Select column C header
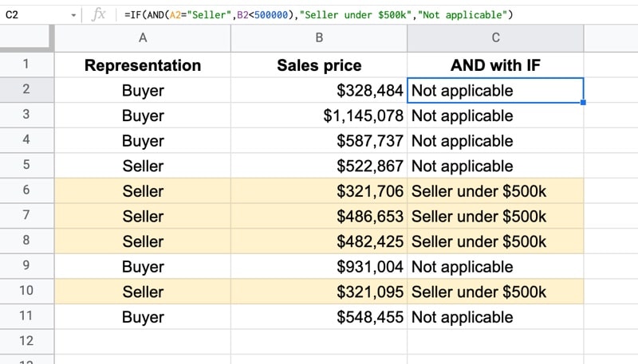This screenshot has width=638, height=364. [495, 37]
